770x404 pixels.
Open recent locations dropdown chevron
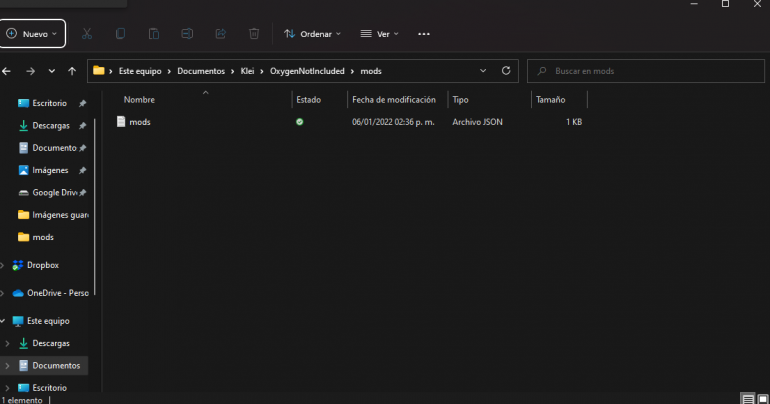click(52, 71)
